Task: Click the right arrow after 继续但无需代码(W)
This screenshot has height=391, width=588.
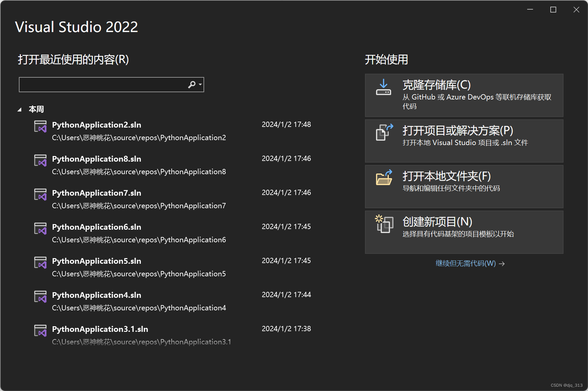Action: point(502,264)
